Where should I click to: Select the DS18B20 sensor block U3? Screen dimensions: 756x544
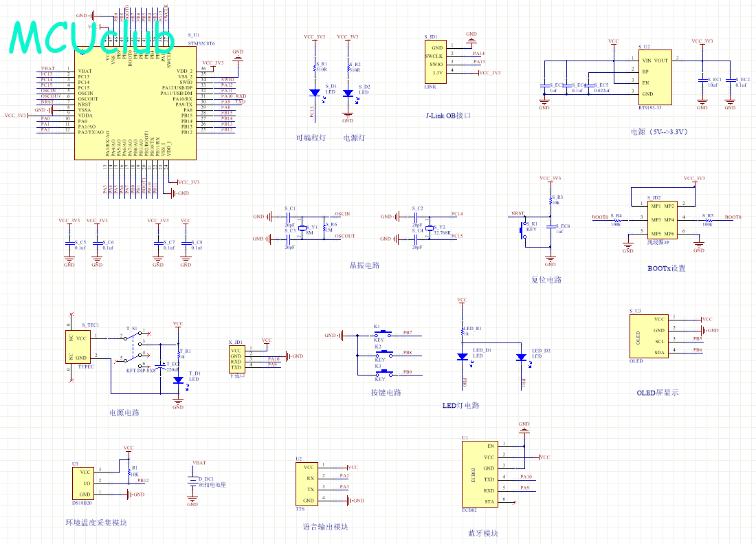tap(83, 483)
